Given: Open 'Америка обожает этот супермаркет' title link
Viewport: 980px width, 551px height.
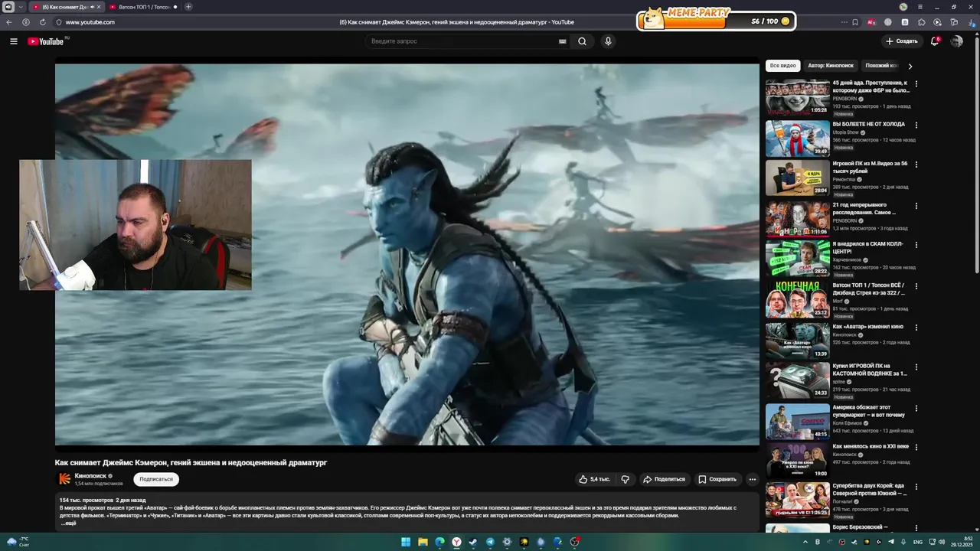Looking at the screenshot, I should pyautogui.click(x=869, y=411).
